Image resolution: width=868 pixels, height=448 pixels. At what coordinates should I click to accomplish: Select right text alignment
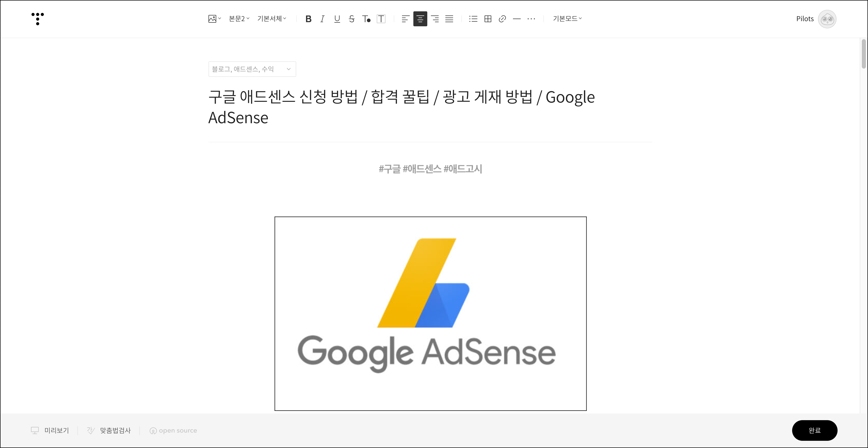click(x=435, y=19)
